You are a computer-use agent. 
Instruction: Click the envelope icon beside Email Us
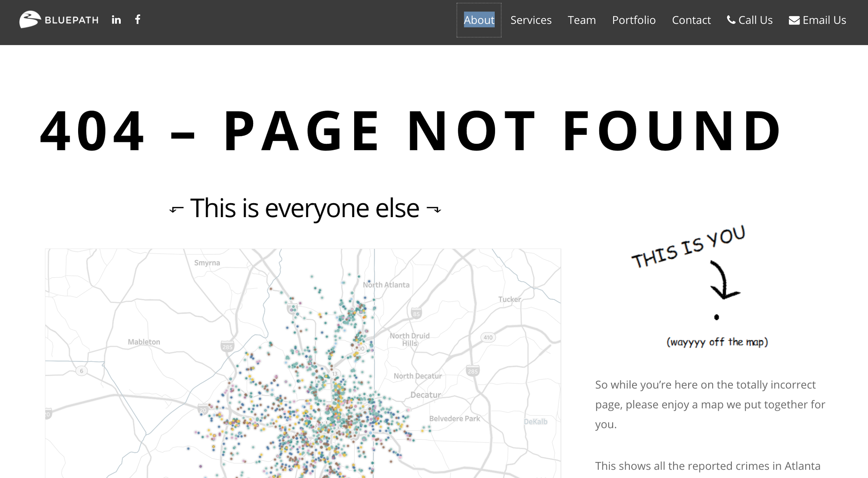coord(794,20)
